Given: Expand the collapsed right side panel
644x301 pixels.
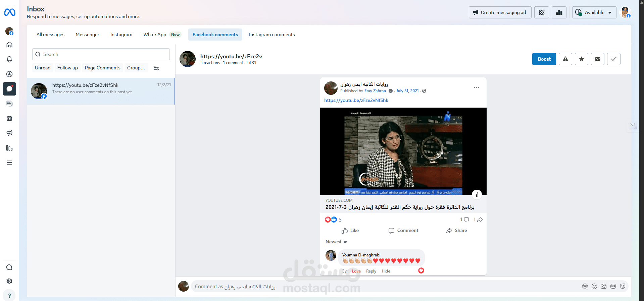Looking at the screenshot, I should click(633, 125).
